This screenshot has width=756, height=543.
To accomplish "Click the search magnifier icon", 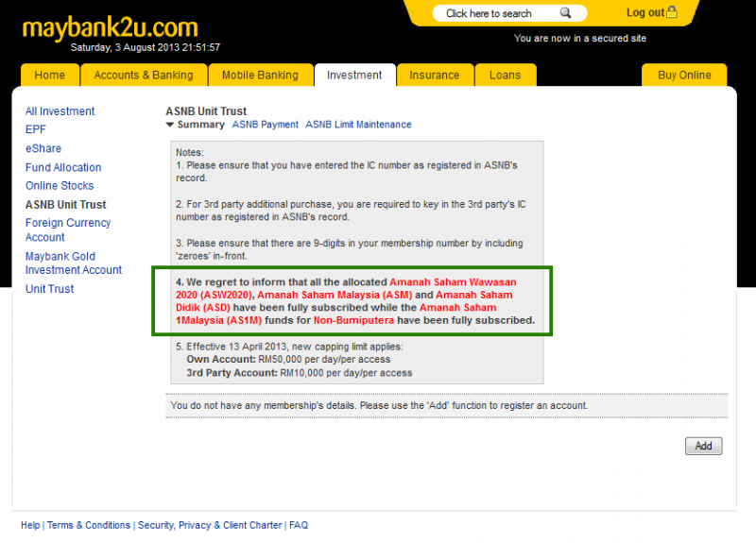I will pos(565,13).
